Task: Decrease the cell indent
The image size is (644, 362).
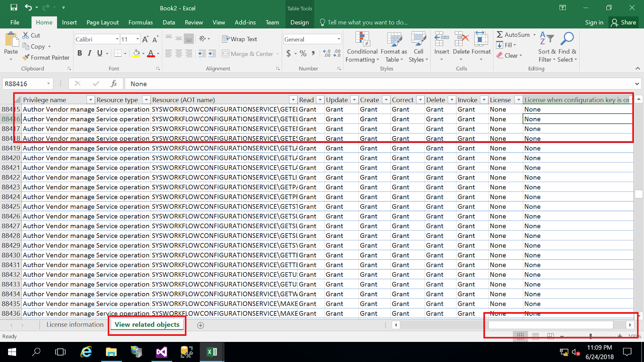Action: pos(202,53)
